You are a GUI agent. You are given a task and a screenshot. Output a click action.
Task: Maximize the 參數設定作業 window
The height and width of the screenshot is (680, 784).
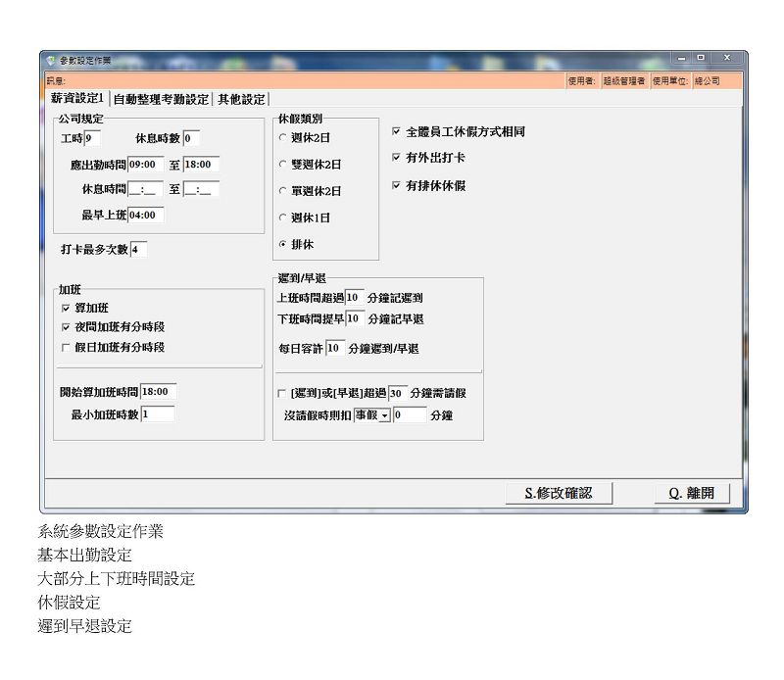700,59
